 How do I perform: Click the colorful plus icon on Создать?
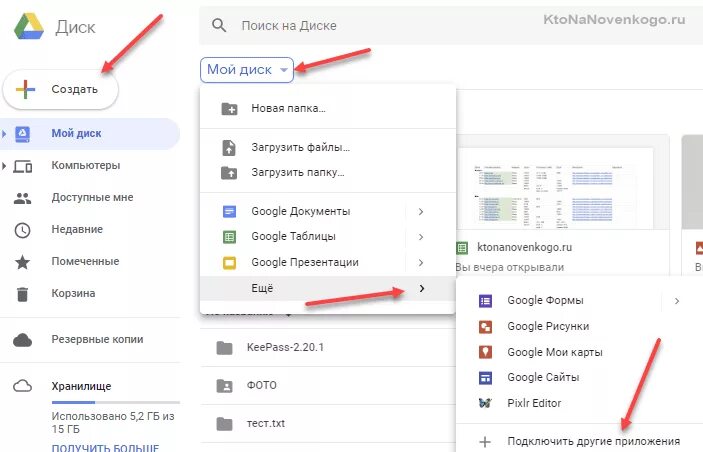pos(25,89)
